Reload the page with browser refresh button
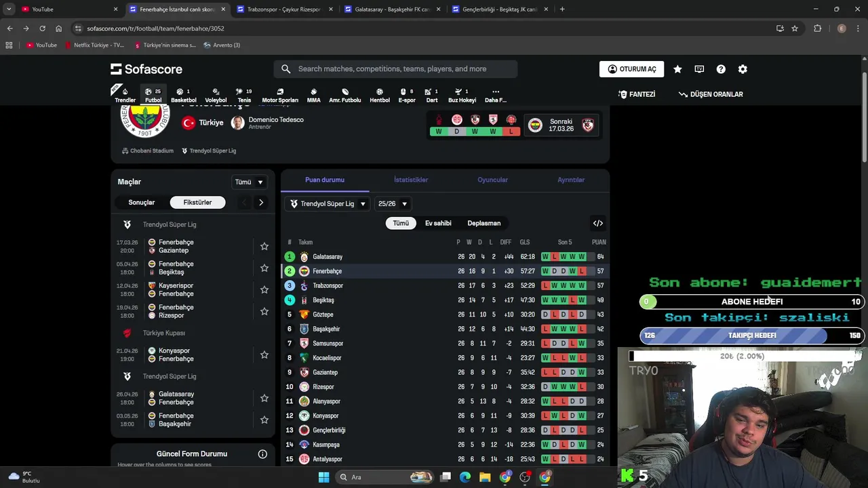Image resolution: width=868 pixels, height=488 pixels. point(42,28)
